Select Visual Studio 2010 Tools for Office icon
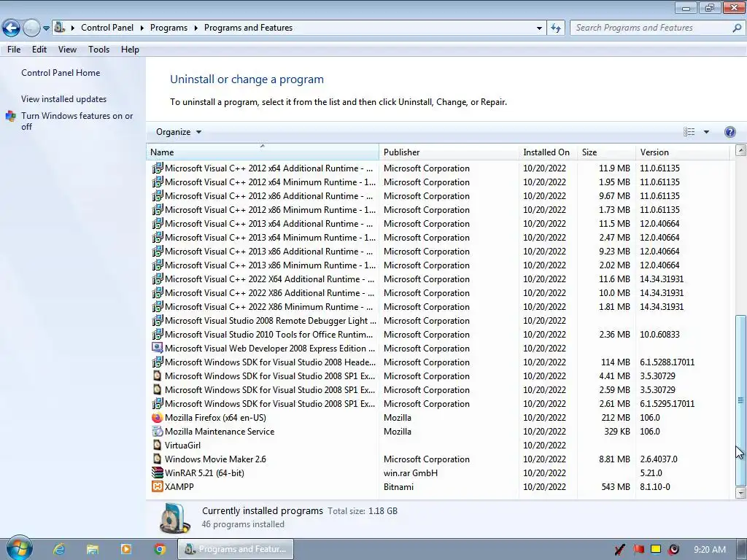Viewport: 747px width, 560px height. click(x=158, y=334)
